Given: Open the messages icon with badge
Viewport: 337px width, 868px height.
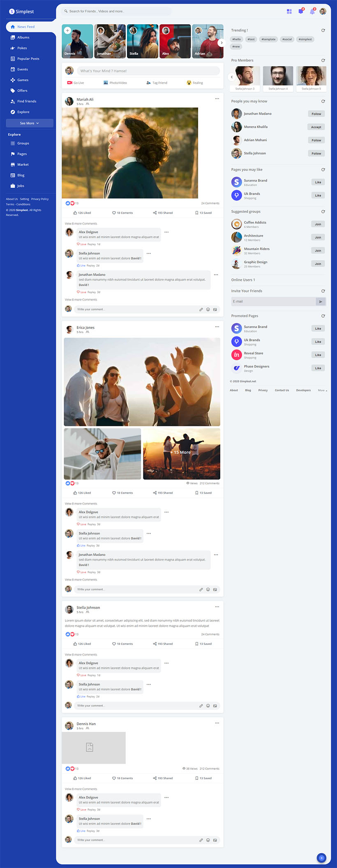Looking at the screenshot, I should pyautogui.click(x=301, y=11).
